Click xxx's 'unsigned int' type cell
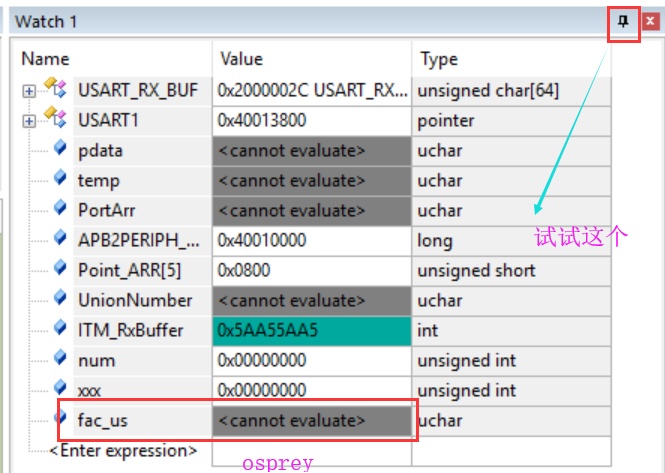 click(x=511, y=391)
